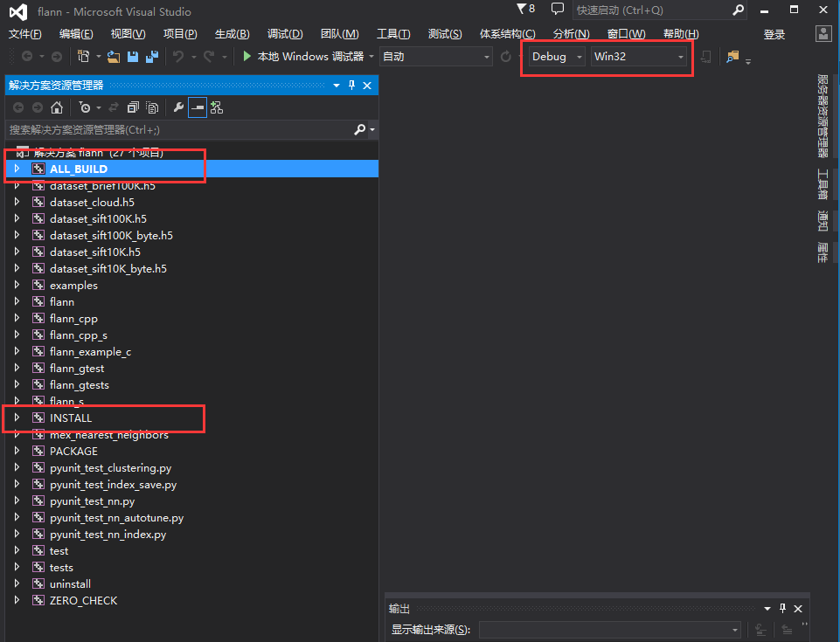Close the Solution Explorer panel
This screenshot has width=840, height=642.
[x=367, y=85]
